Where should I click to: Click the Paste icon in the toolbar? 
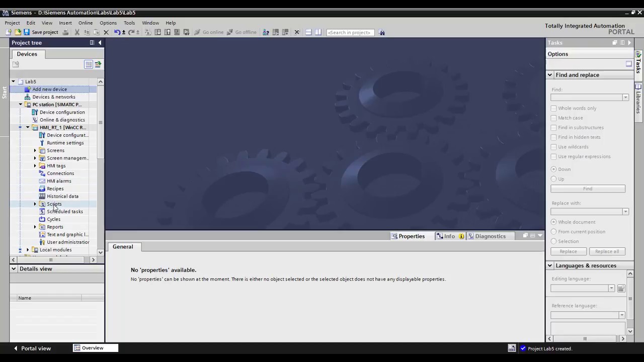click(96, 32)
